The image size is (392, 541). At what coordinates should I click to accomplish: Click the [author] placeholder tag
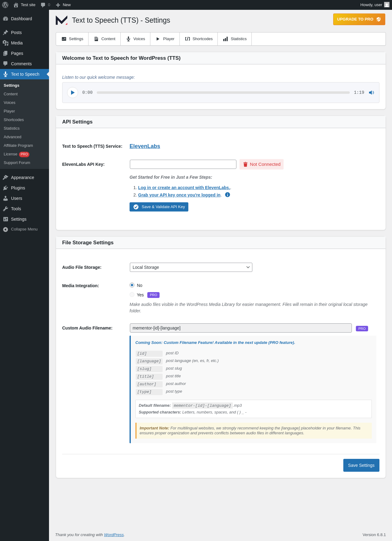[x=149, y=384]
